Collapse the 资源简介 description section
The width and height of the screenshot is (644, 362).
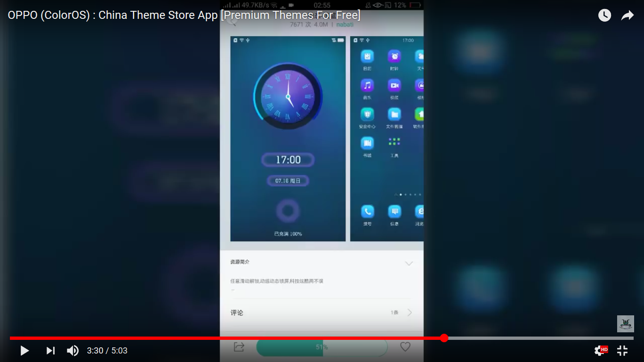click(408, 263)
